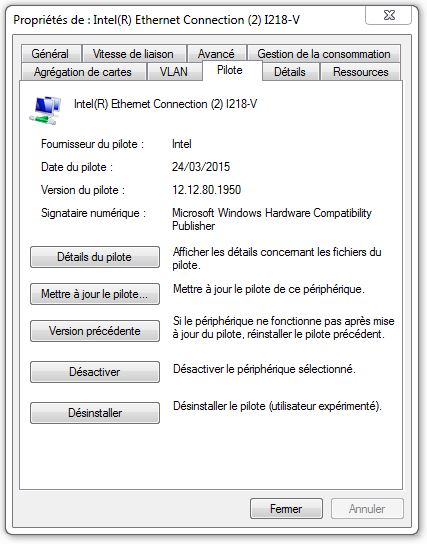This screenshot has width=427, height=544.
Task: Click the Fermer button
Action: (x=286, y=509)
